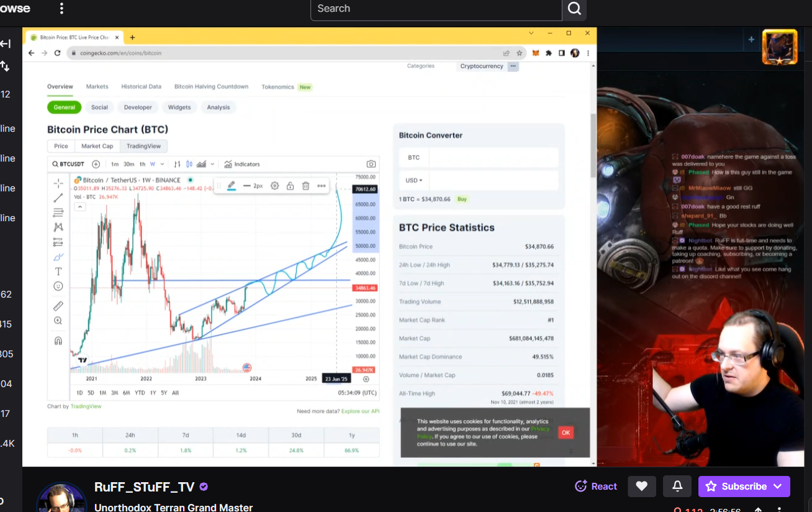This screenshot has height=512, width=812.
Task: Set chart range to YTD
Action: [140, 393]
